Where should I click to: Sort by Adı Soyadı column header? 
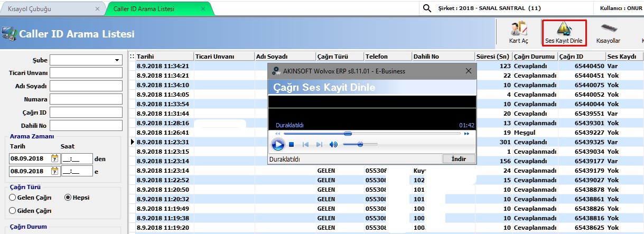pos(285,57)
